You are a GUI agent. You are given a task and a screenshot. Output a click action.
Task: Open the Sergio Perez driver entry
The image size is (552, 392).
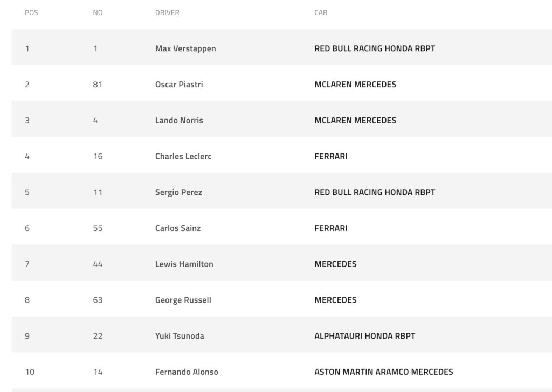pyautogui.click(x=178, y=192)
